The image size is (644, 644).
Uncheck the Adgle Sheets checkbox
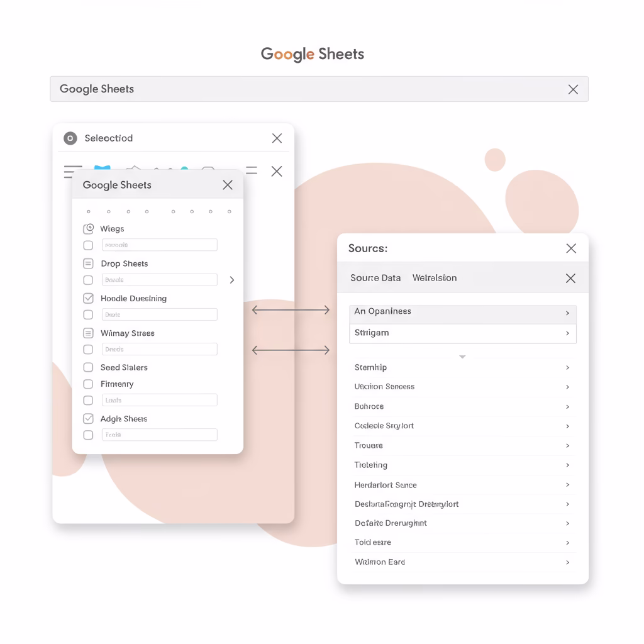[x=88, y=418]
